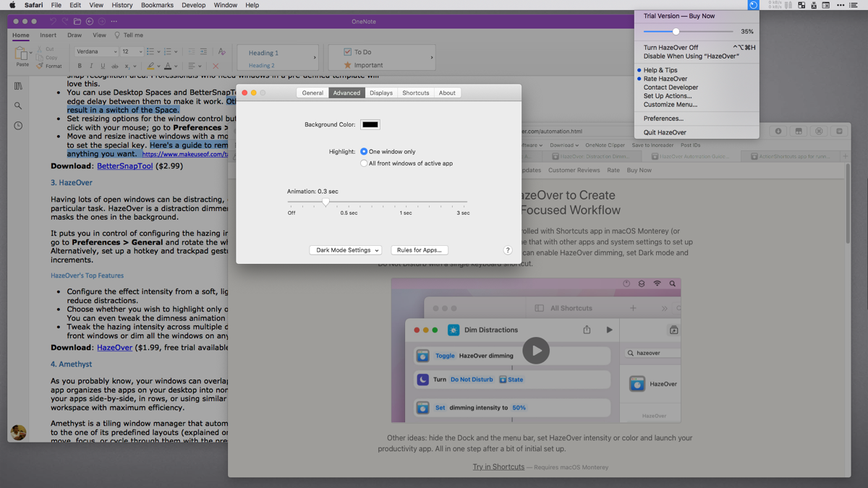Select the One window only radio button

click(364, 152)
